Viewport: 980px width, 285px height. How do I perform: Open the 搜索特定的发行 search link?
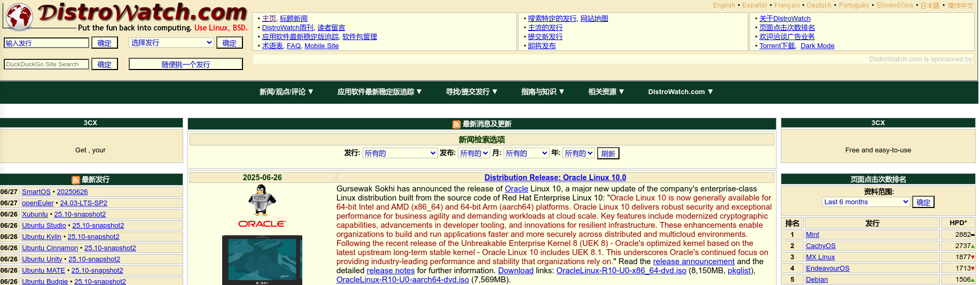(x=552, y=19)
